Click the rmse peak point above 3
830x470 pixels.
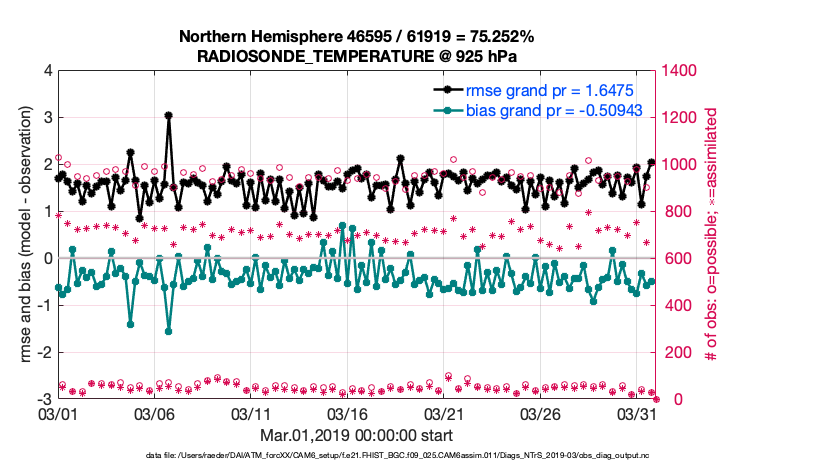[168, 116]
